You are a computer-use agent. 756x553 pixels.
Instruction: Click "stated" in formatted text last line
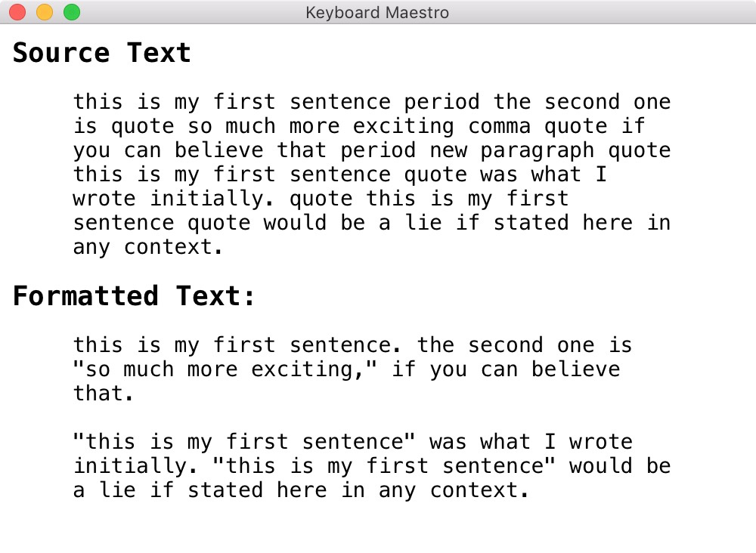click(x=225, y=490)
